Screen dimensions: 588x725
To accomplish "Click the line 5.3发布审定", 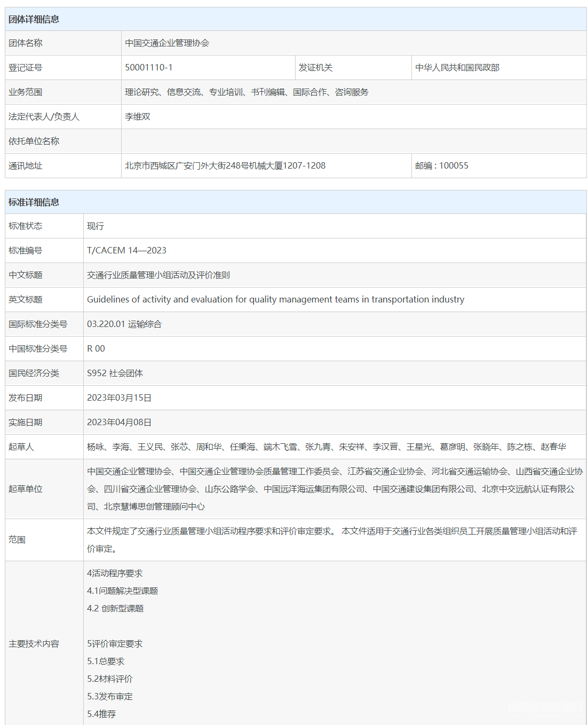I will pyautogui.click(x=110, y=697).
